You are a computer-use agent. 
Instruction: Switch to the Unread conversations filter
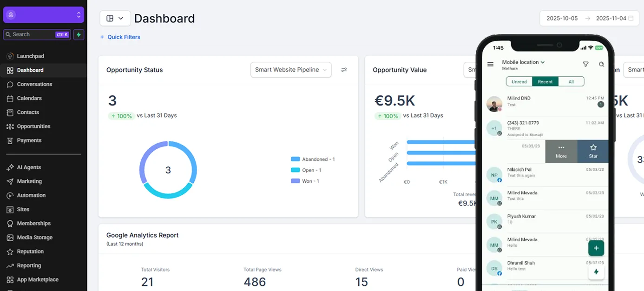519,81
